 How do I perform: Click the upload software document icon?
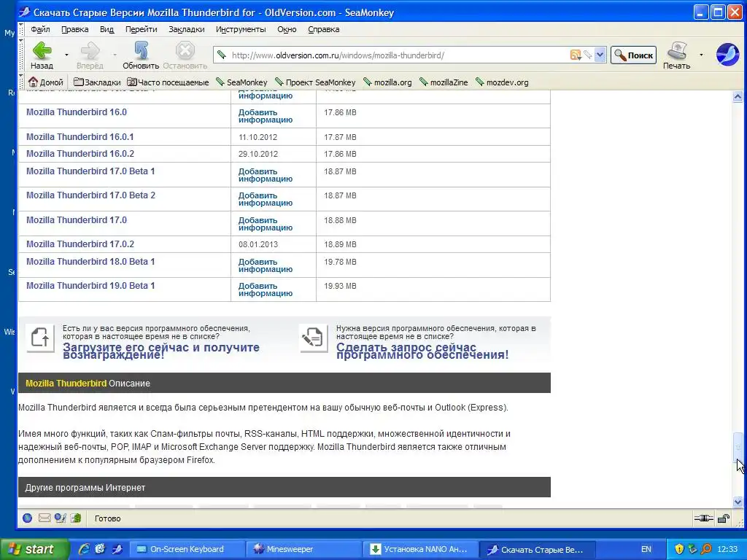tap(41, 338)
